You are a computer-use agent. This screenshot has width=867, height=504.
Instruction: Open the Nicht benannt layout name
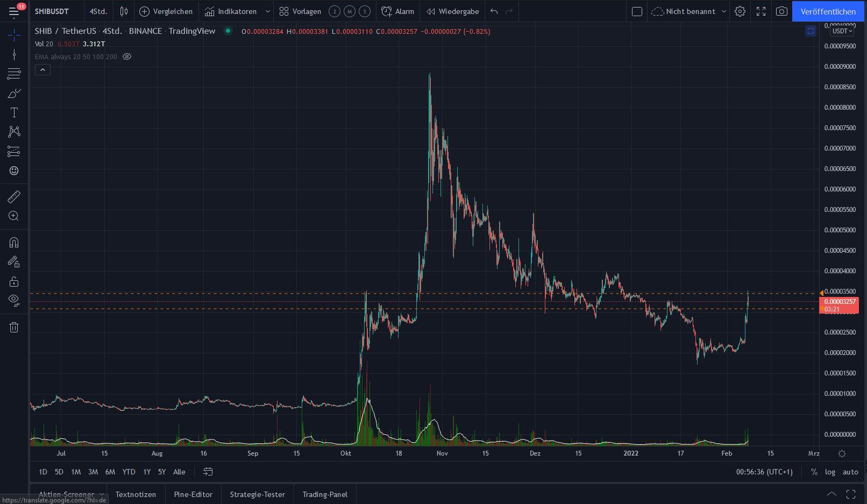[x=691, y=11]
